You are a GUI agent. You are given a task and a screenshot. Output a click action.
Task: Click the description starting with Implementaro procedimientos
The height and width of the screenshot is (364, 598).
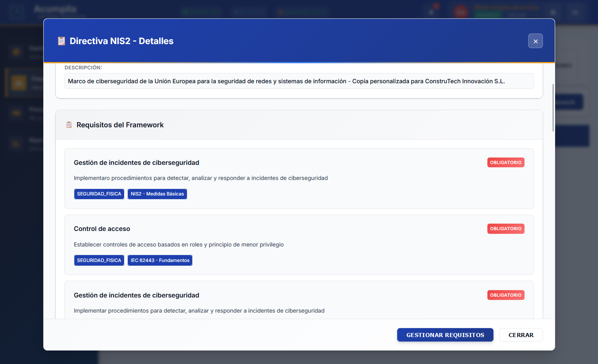click(201, 178)
